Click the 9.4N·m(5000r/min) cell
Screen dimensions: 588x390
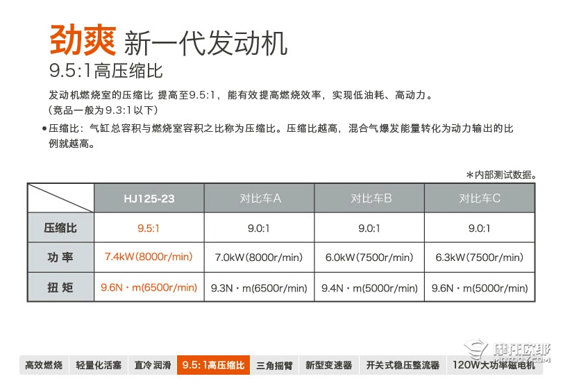(369, 287)
